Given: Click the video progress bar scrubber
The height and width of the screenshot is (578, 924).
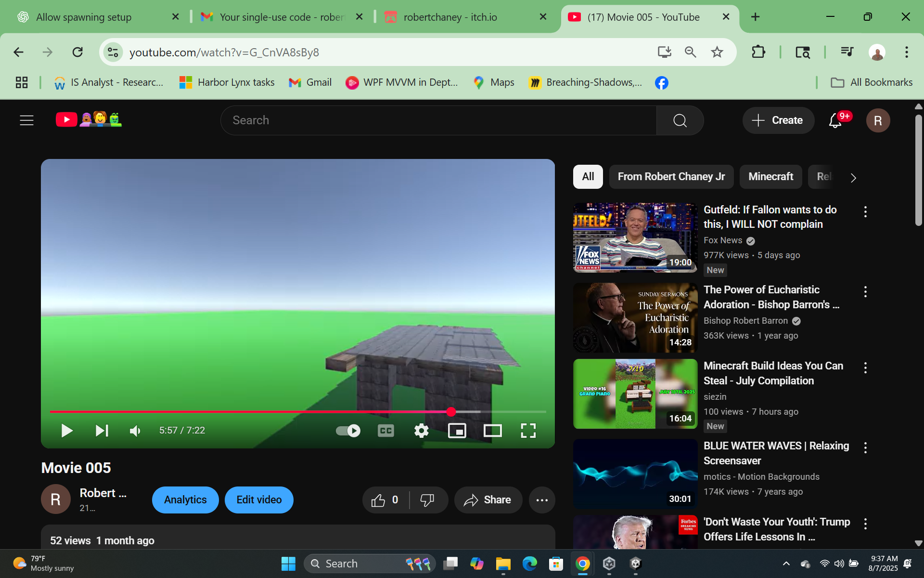Looking at the screenshot, I should 451,412.
